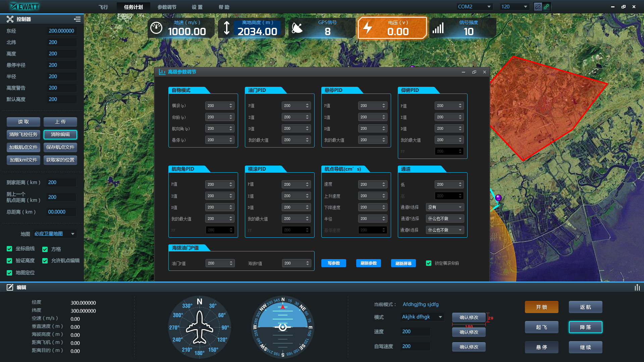
Task: Expand the 通道7选择 dropdown
Action: point(445,219)
